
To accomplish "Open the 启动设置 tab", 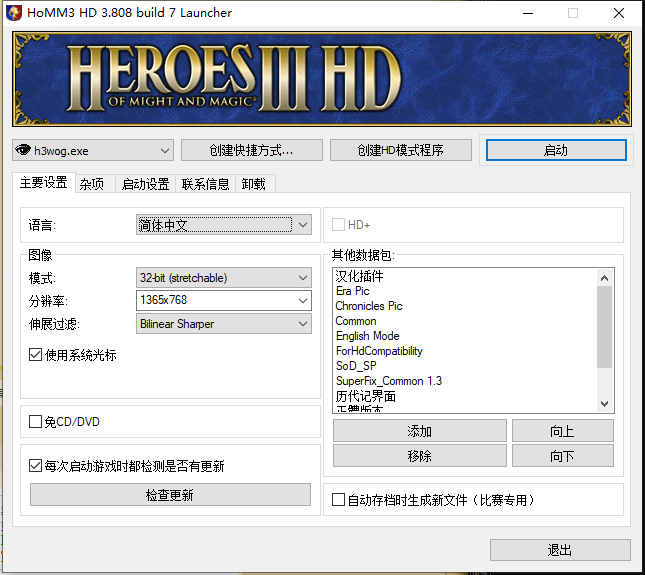I will pos(146,184).
